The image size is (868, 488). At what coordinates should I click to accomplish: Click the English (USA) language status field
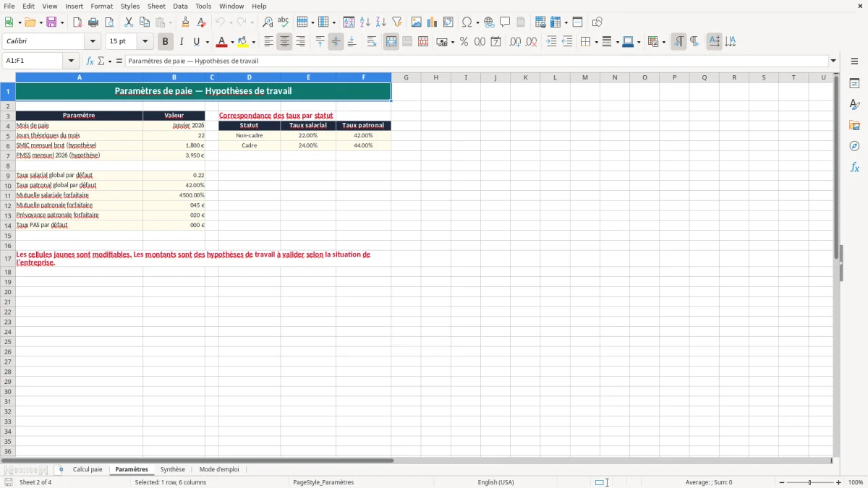click(496, 482)
